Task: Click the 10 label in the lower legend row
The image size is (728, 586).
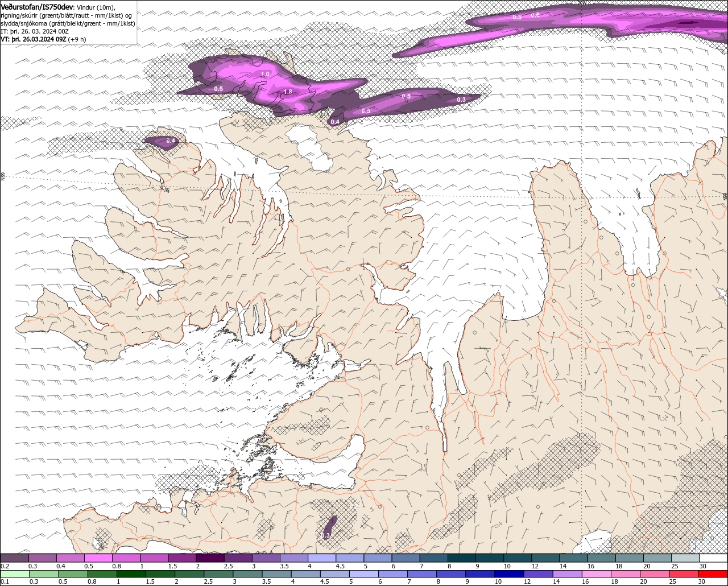Action: click(x=498, y=581)
